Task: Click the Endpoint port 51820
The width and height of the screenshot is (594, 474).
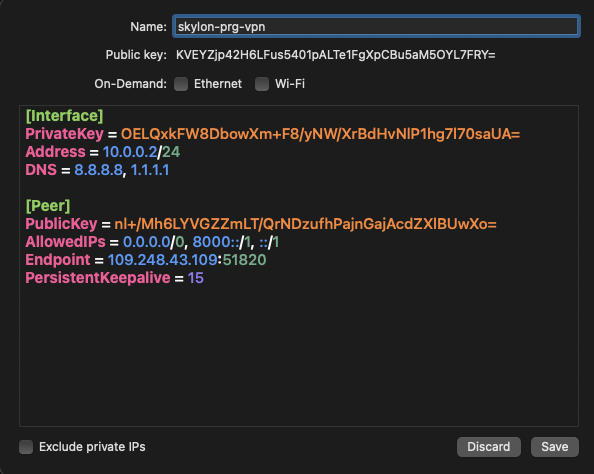Action: tap(244, 260)
